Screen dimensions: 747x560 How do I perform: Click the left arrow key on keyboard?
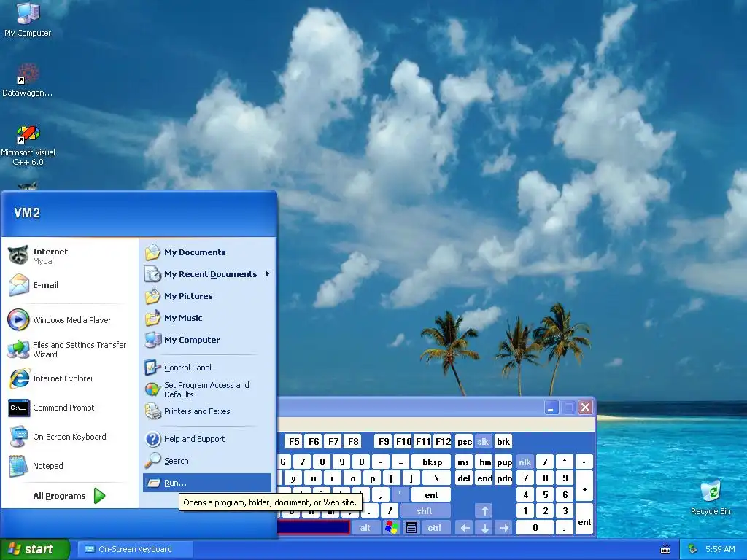(465, 528)
